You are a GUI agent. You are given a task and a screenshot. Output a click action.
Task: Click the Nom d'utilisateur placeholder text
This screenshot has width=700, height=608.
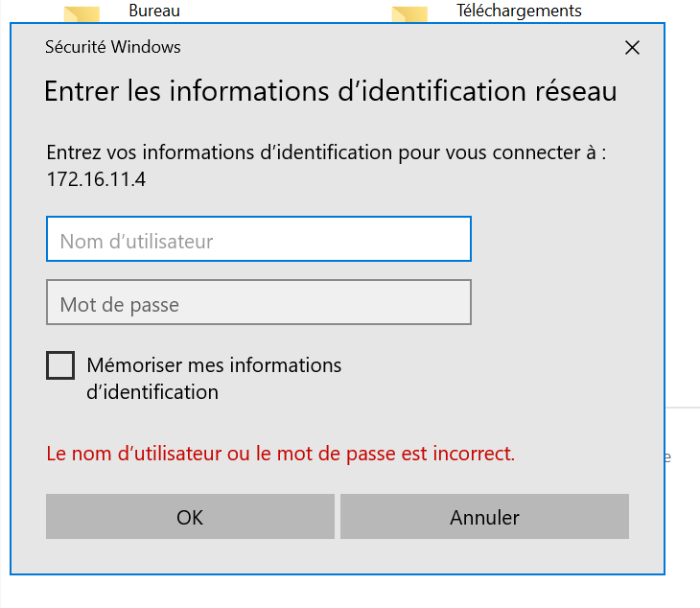[x=136, y=241]
